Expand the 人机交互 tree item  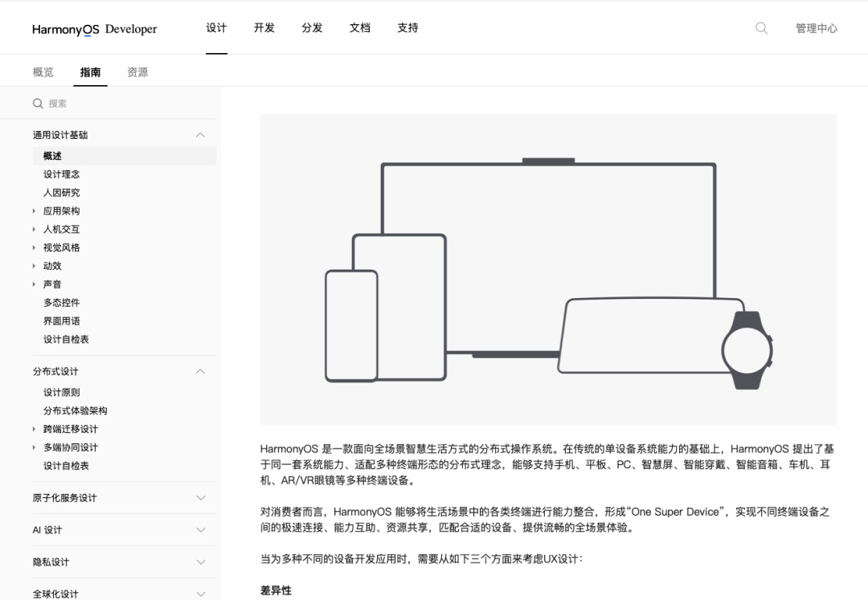pos(34,230)
